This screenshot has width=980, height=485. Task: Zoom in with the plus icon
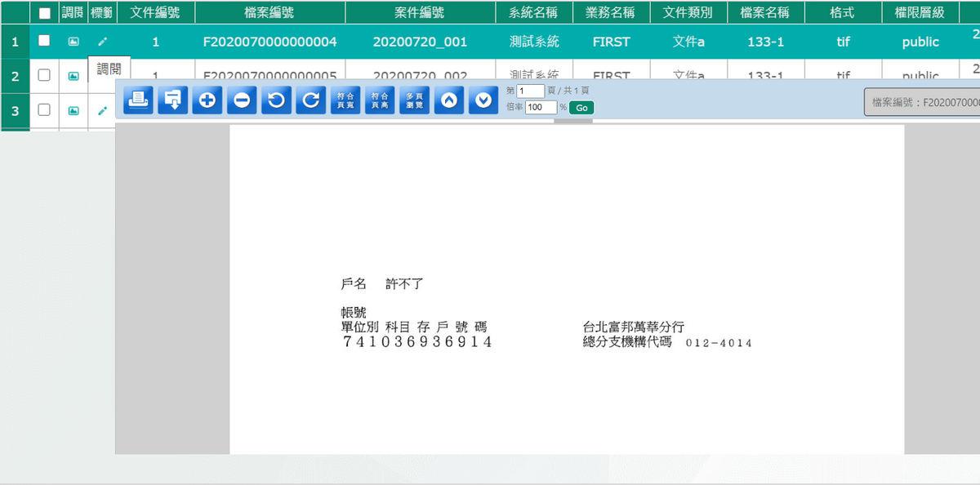pos(207,100)
